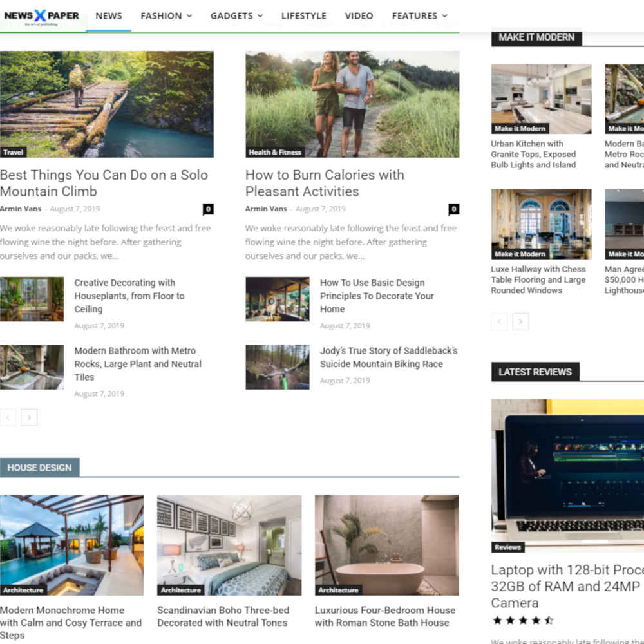The height and width of the screenshot is (644, 644).
Task: Click the Reviews badge on the laptop image
Action: click(507, 547)
